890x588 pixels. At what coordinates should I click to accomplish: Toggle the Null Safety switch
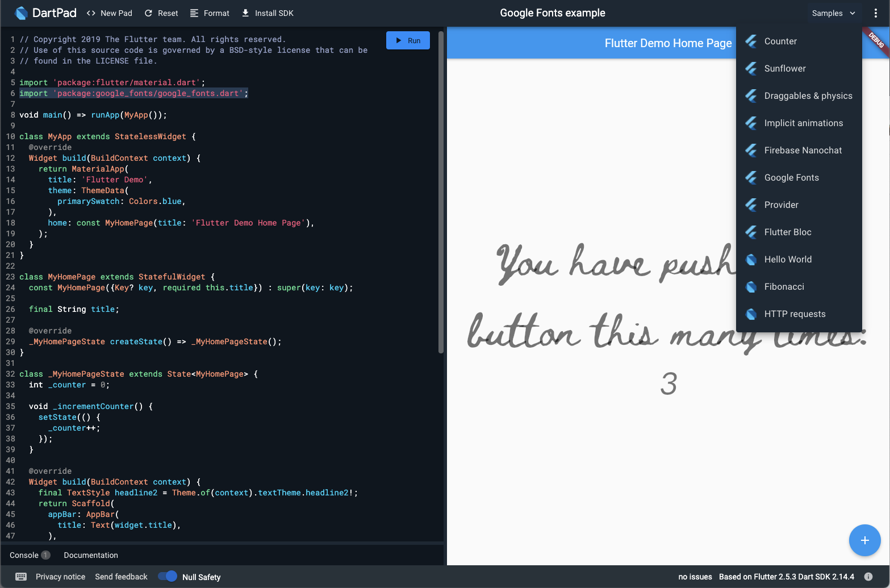[x=168, y=576]
